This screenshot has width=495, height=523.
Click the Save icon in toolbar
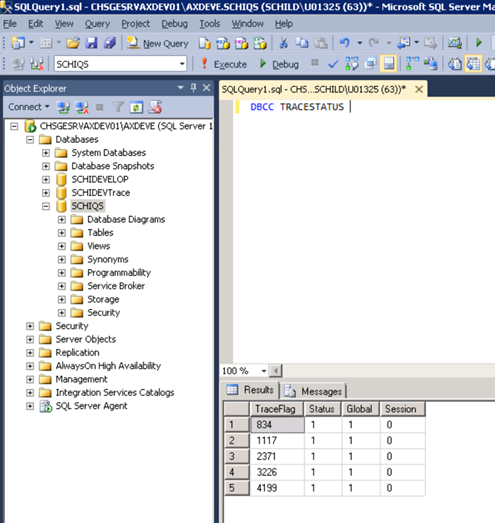pos(91,43)
